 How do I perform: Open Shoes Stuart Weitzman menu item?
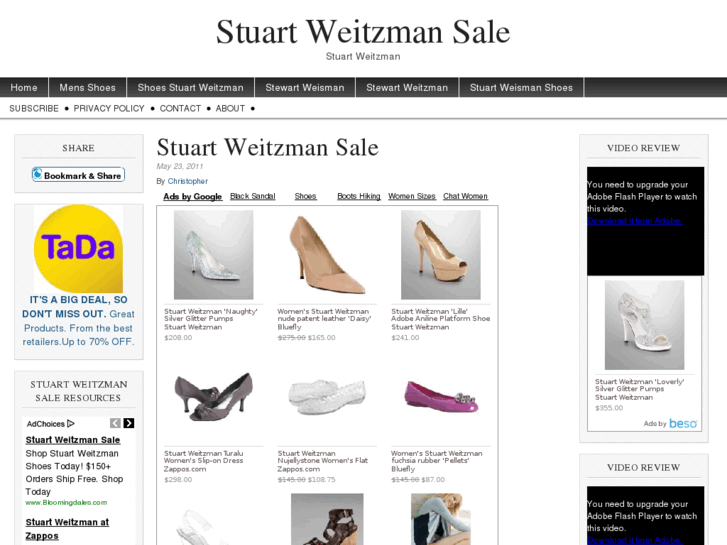point(190,88)
